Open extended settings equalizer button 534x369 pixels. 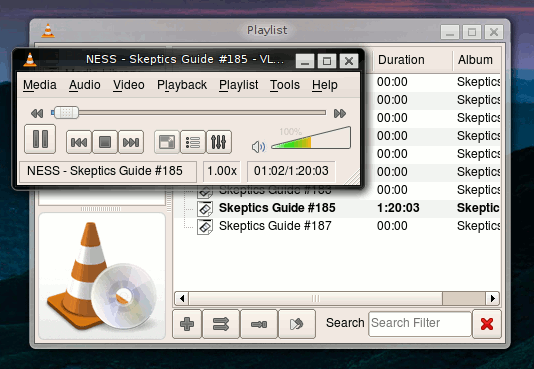219,142
